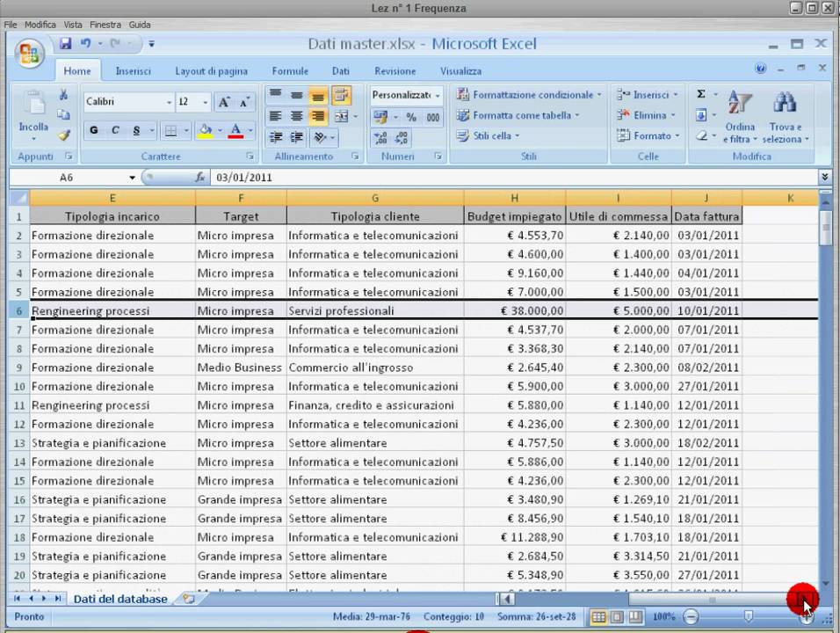
Task: Toggle bold G formatting button
Action: pos(94,130)
